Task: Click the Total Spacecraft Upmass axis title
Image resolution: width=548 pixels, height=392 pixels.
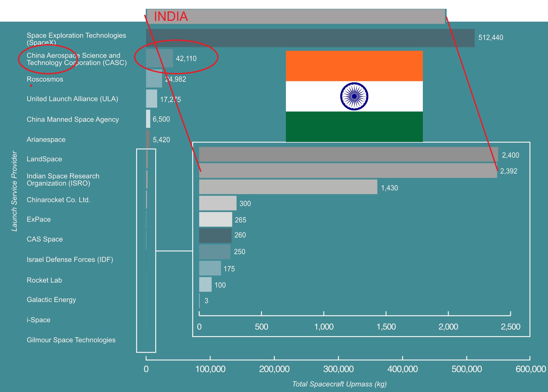Action: click(x=339, y=384)
